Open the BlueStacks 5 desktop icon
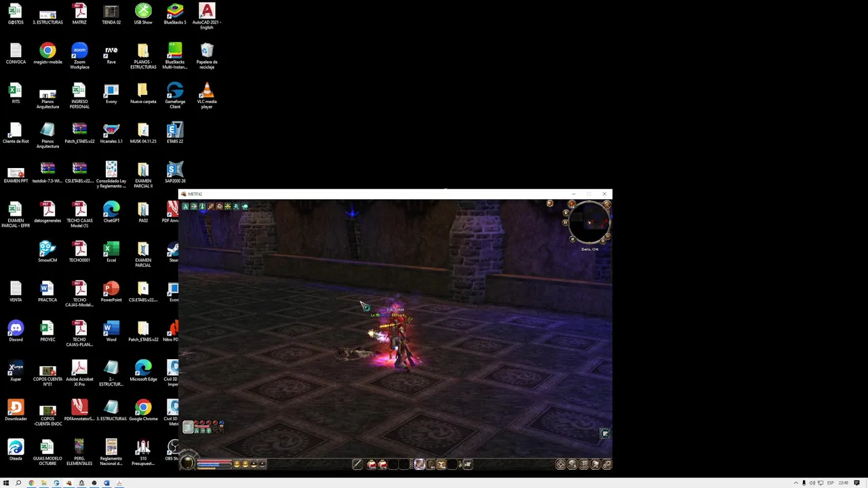Screen dimensions: 868x488 click(175, 15)
